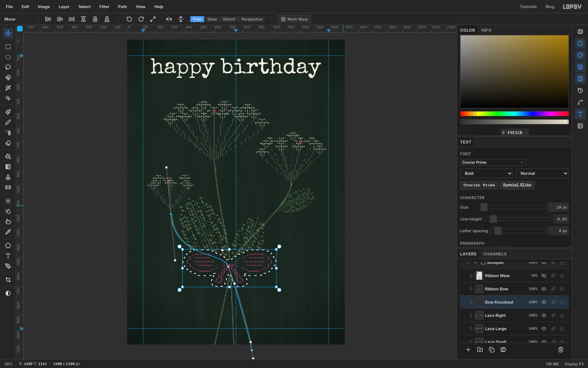Viewport: 588px width, 368px height.
Task: Activate the Crop tool
Action: (8, 280)
